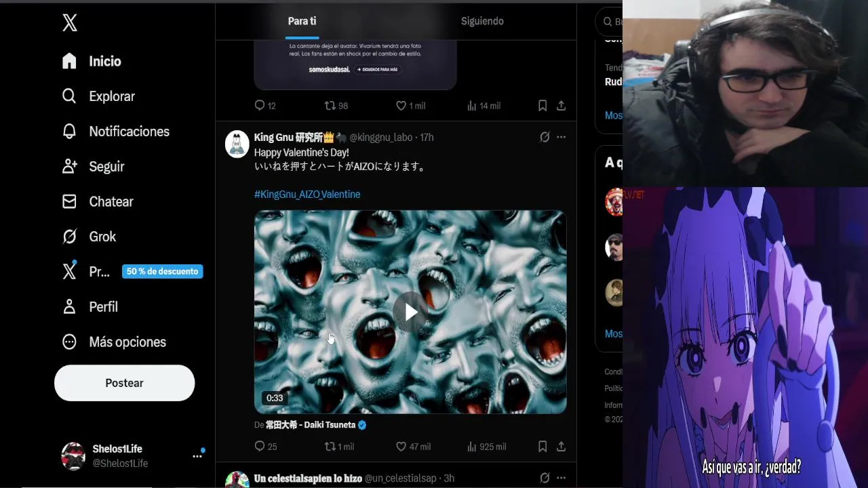The height and width of the screenshot is (488, 868).
Task: Open Un celestialsapien lo hizo profile
Action: pyautogui.click(x=308, y=479)
